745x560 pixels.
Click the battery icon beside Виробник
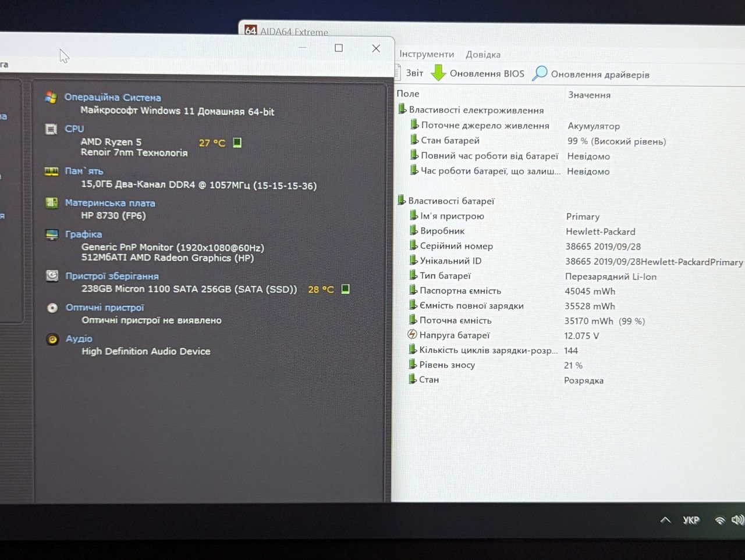pyautogui.click(x=413, y=230)
